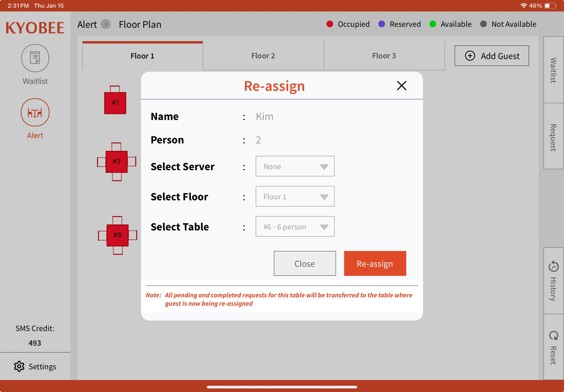Click the Close button in dialog
Viewport: 564px width, 392px height.
tap(304, 264)
